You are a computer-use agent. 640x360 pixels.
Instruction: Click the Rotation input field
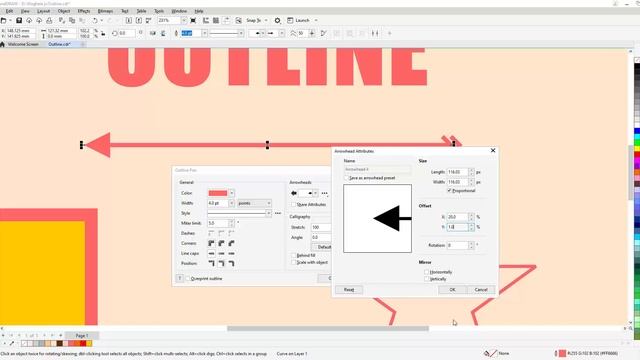click(457, 245)
